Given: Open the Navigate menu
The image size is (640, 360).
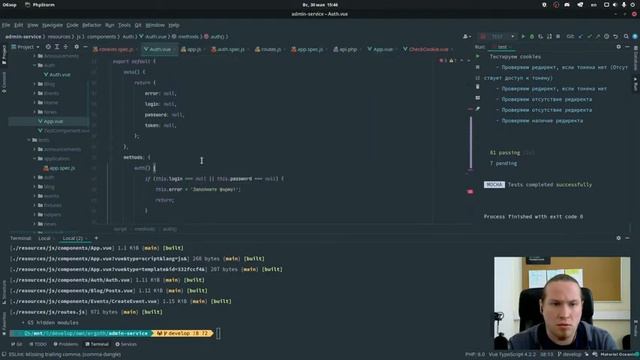Looking at the screenshot, I should (x=52, y=25).
